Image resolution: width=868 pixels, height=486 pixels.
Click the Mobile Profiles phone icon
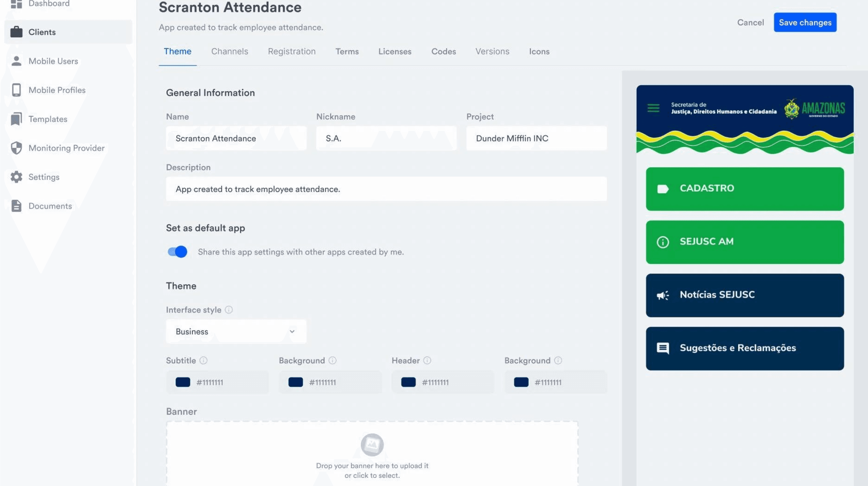click(x=16, y=90)
